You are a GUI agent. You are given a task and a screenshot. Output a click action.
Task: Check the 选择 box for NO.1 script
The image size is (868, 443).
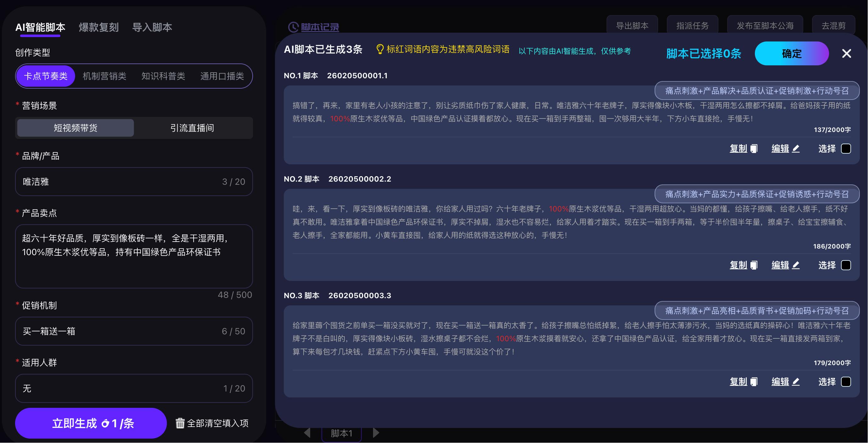tap(846, 149)
